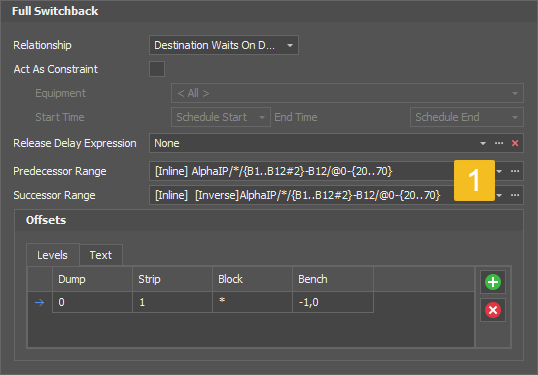Image resolution: width=538 pixels, height=375 pixels.
Task: Toggle the Act As Constraint checkbox
Action: (x=157, y=69)
